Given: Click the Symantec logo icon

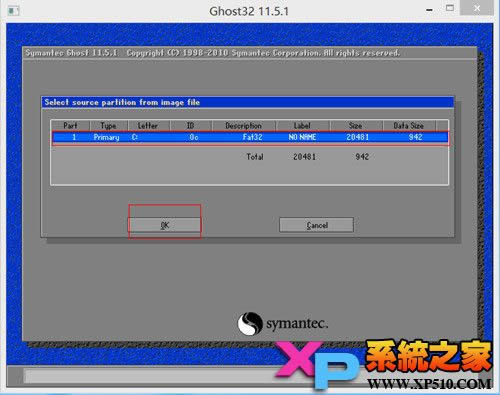Looking at the screenshot, I should (x=250, y=323).
